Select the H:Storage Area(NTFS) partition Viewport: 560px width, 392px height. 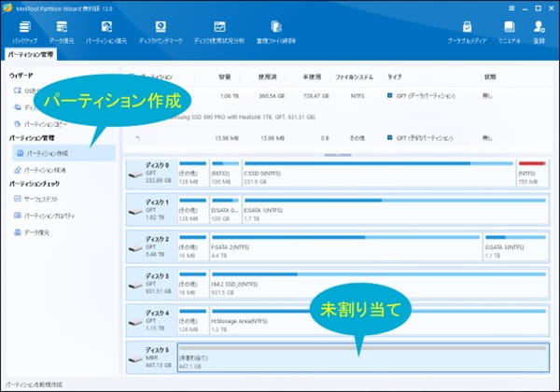coord(379,320)
